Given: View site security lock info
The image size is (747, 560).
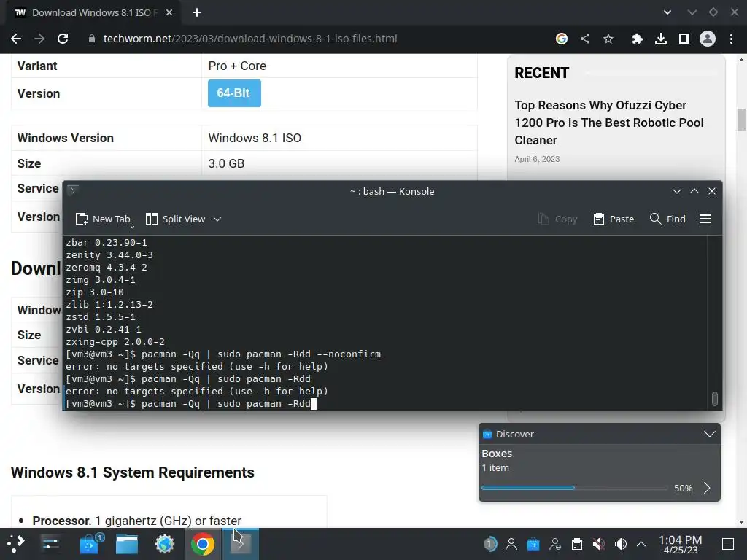Looking at the screenshot, I should click(91, 39).
